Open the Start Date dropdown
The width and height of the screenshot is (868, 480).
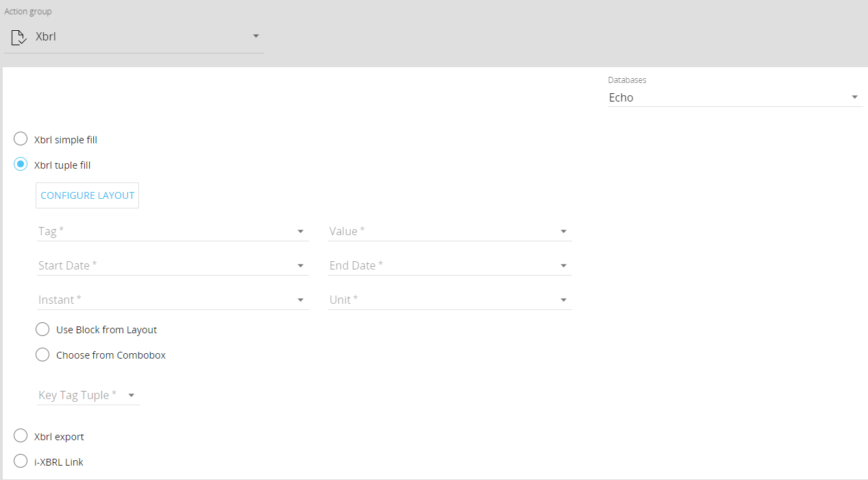tap(171, 265)
